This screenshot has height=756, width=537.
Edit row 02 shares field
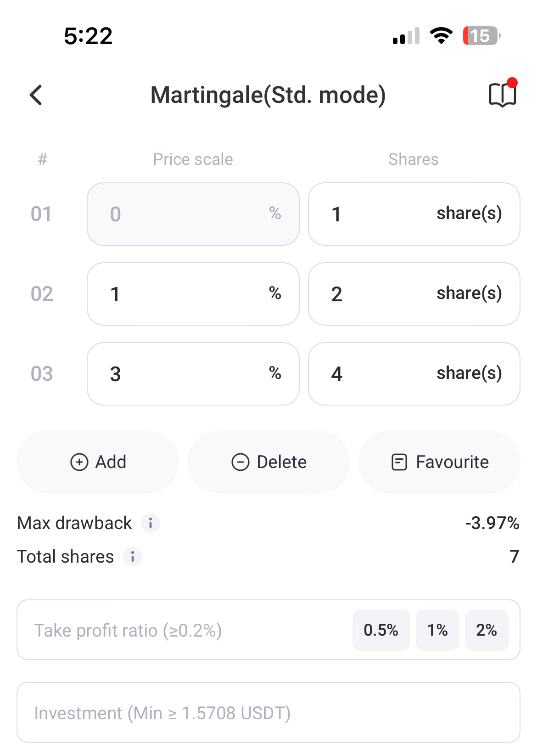coord(414,294)
